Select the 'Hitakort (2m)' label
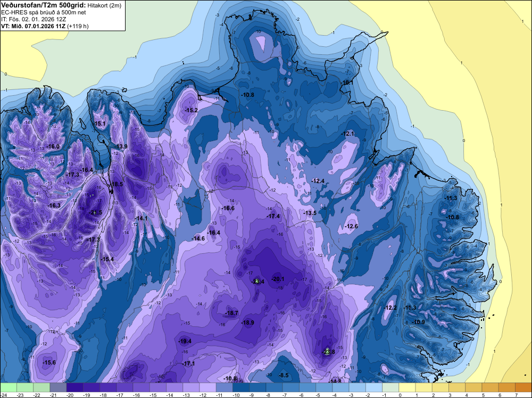532x398 pixels. tap(104, 5)
